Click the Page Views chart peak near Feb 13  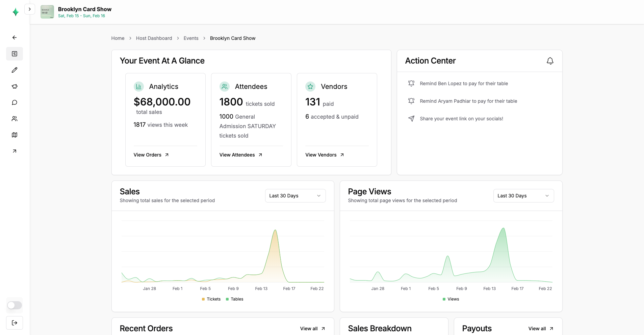[504, 229]
